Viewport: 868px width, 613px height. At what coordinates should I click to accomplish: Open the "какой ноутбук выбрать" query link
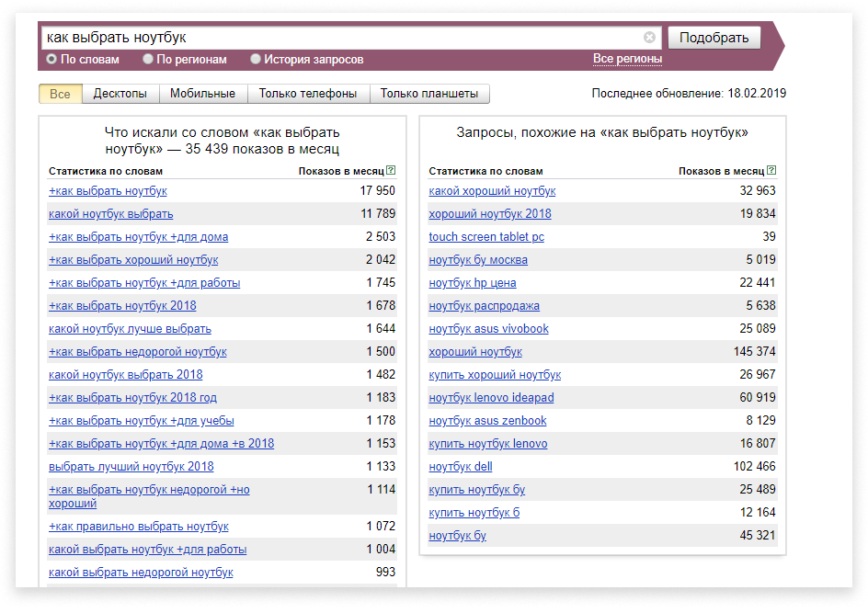110,214
